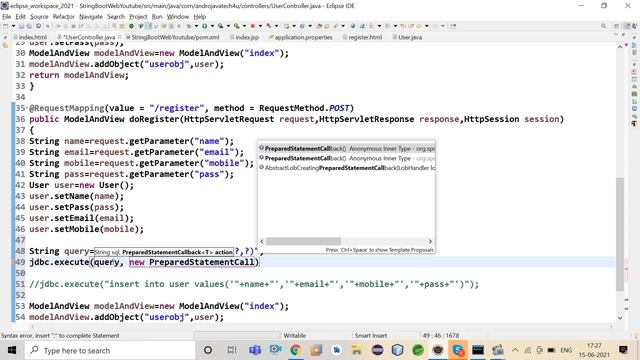The width and height of the screenshot is (640, 360).
Task: Open the Edit menu
Action: click(20, 17)
